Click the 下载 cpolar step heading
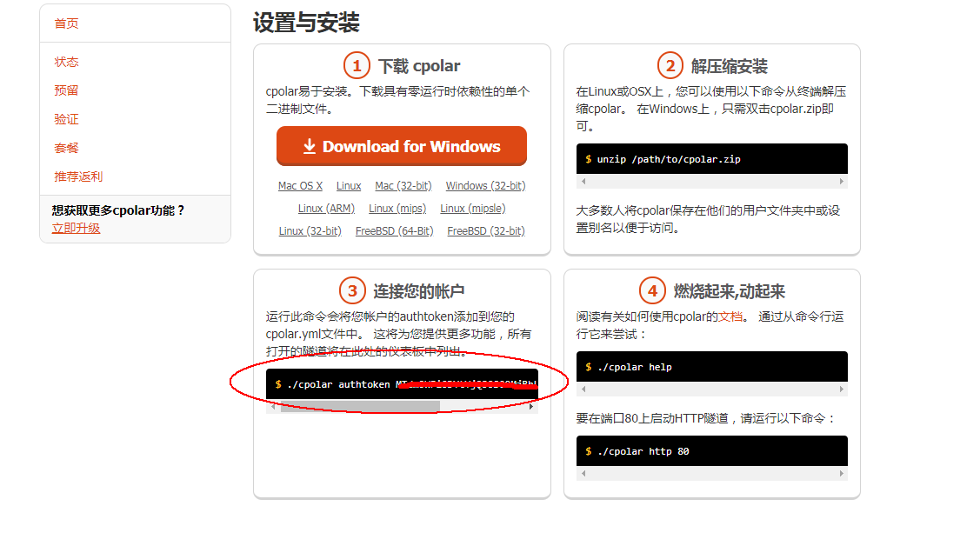Viewport: 980px width, 546px height. click(419, 65)
